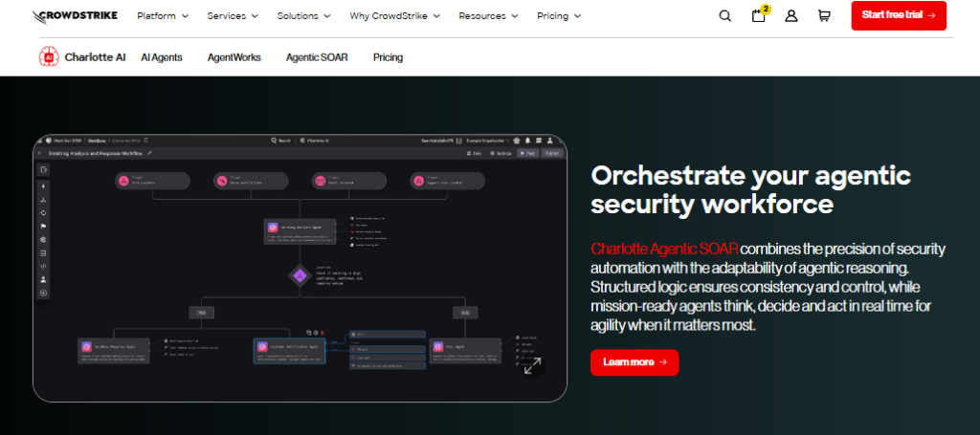Click the branch icon in workflow sidebar
This screenshot has width=980, height=435.
(43, 200)
